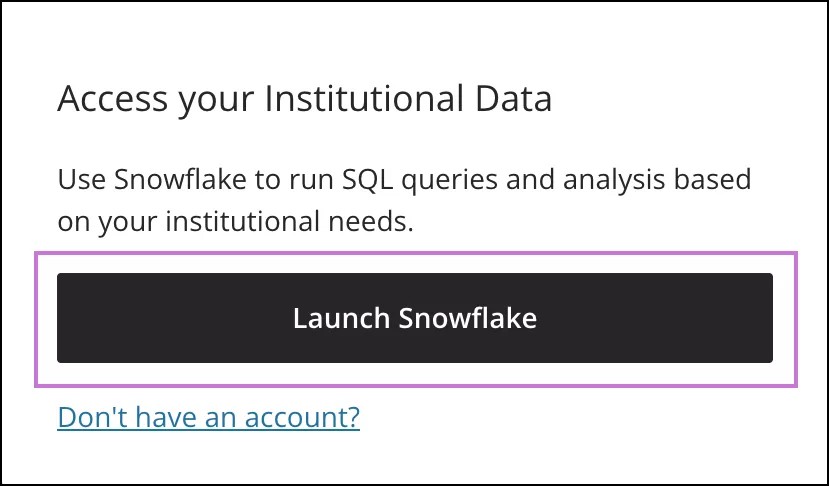829x486 pixels.
Task: Click the white "Snowflake" label on the button
Action: tap(468, 318)
